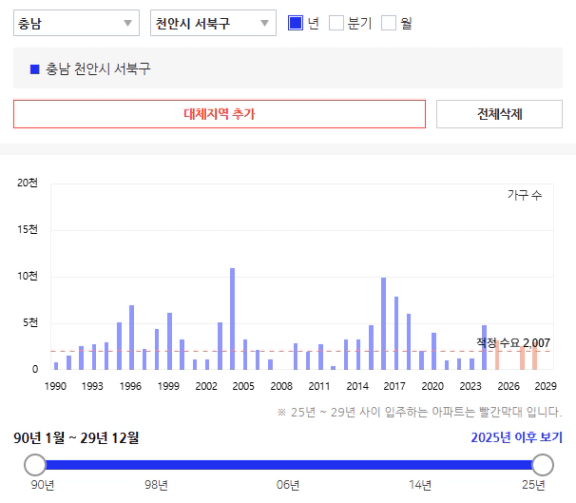Click the 전체삭제 button
The image size is (576, 503).
(x=499, y=114)
